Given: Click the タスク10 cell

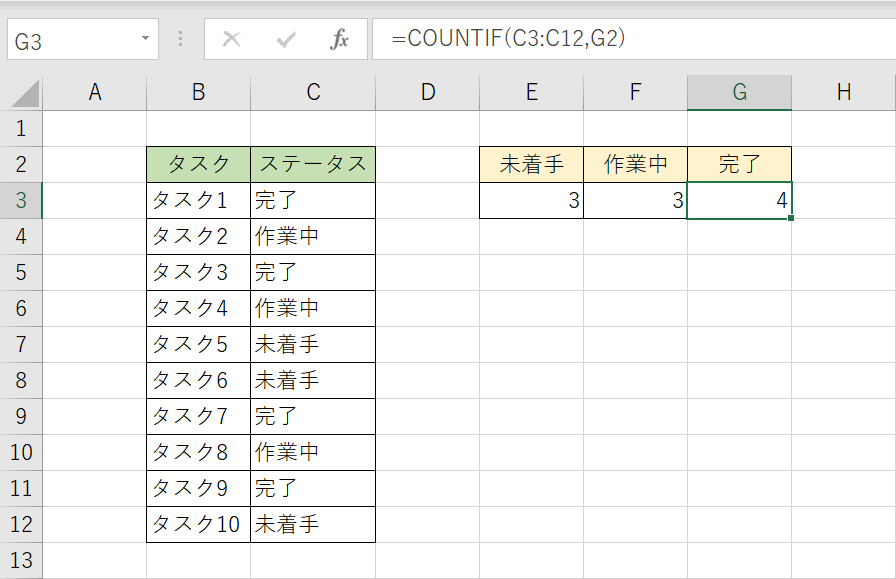Looking at the screenshot, I should [x=198, y=524].
